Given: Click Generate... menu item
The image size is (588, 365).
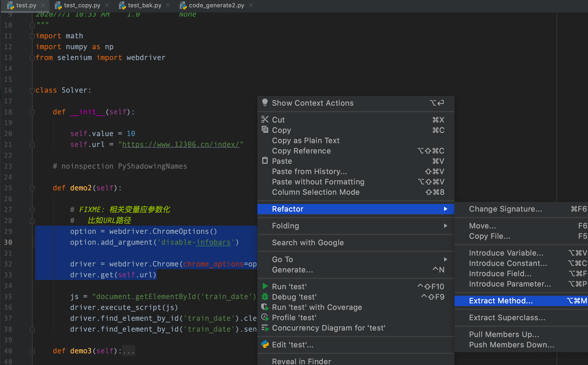Looking at the screenshot, I should point(356,270).
